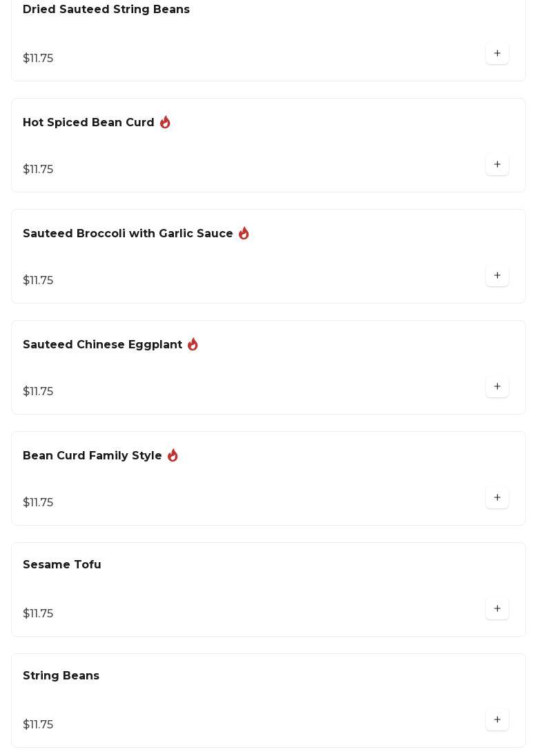The height and width of the screenshot is (756, 537).
Task: Open Sauteed Chinese Eggplant details
Action: click(102, 345)
